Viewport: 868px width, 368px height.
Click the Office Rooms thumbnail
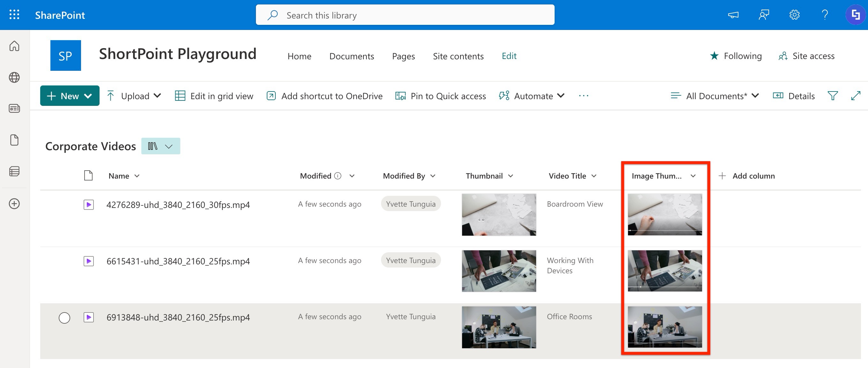point(499,327)
